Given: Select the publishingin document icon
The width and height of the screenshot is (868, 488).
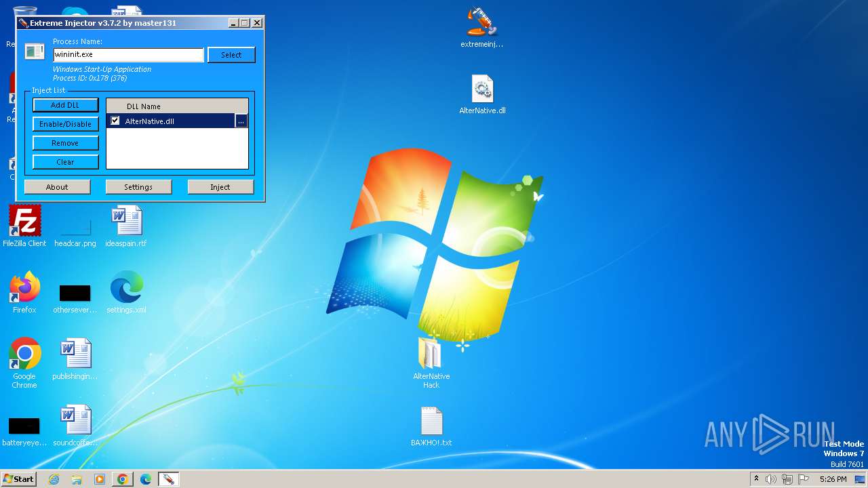Looking at the screenshot, I should (75, 359).
